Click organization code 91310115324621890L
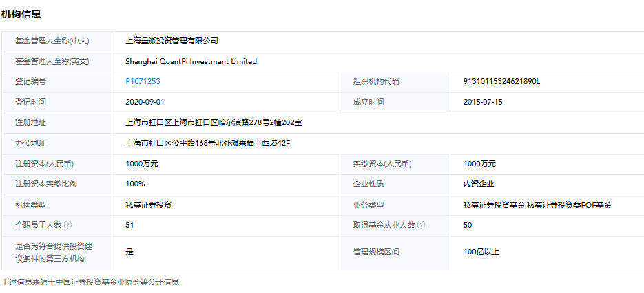644x293 pixels. (502, 81)
